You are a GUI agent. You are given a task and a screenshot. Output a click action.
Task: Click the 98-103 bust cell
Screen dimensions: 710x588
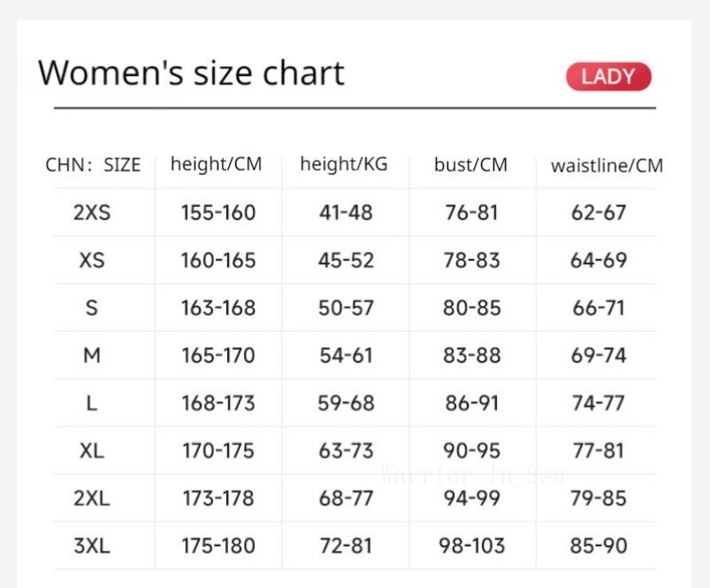472,546
